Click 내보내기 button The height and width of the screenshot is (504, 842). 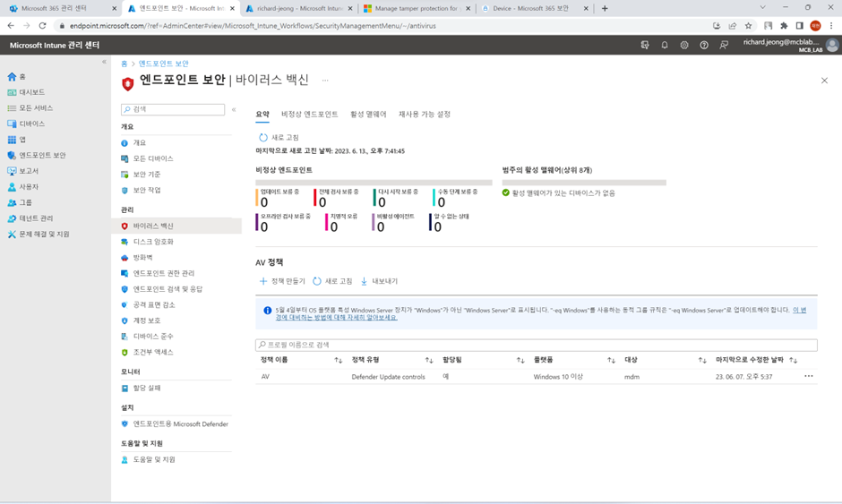point(379,281)
